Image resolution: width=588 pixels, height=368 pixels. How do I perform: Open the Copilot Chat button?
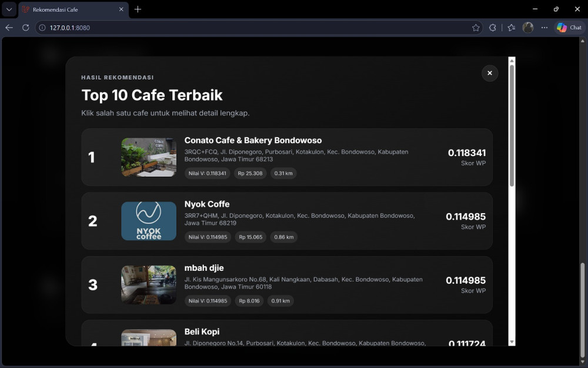[x=569, y=28]
